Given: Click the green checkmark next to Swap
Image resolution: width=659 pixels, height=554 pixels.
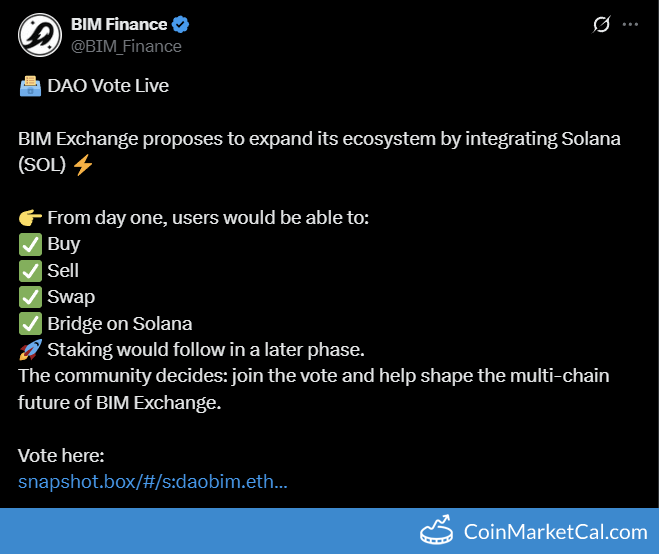Looking at the screenshot, I should (30, 297).
